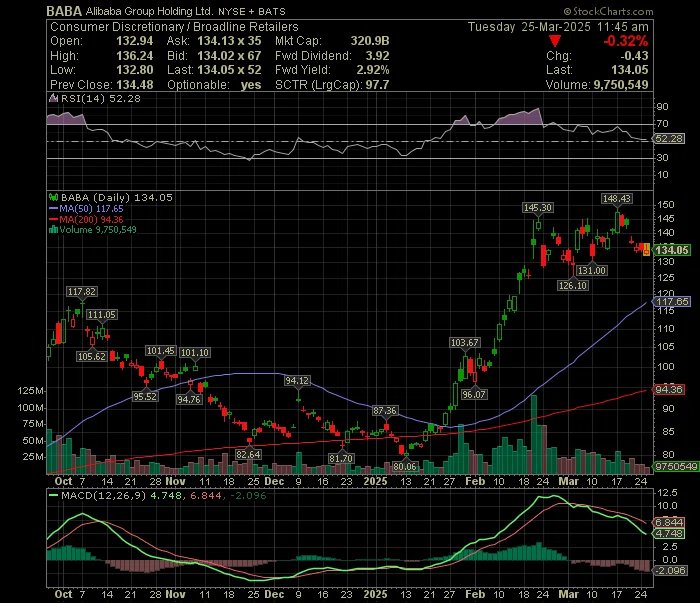Image resolution: width=700 pixels, height=603 pixels.
Task: Click the 96.07 low annotation
Action: (474, 395)
